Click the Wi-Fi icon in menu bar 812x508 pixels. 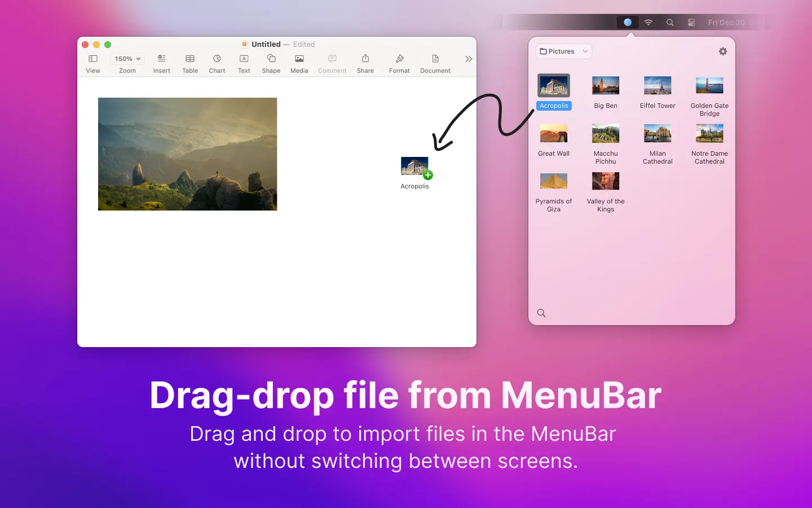pos(648,23)
